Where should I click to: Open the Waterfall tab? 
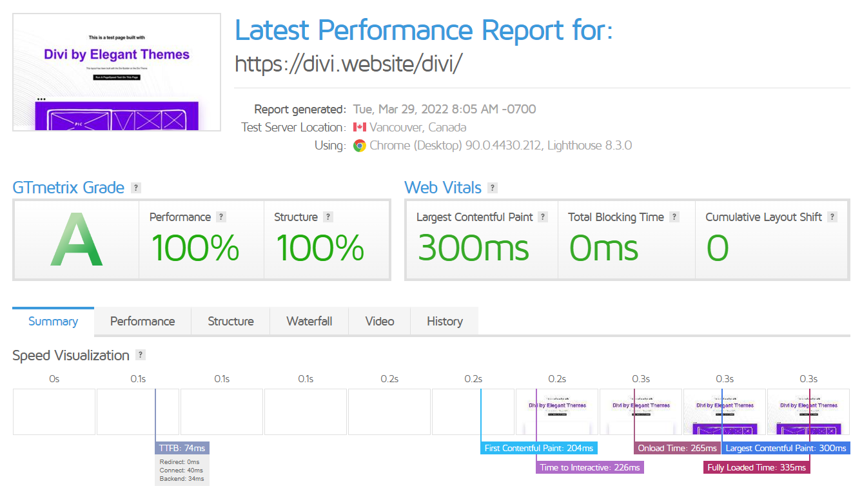[309, 322]
